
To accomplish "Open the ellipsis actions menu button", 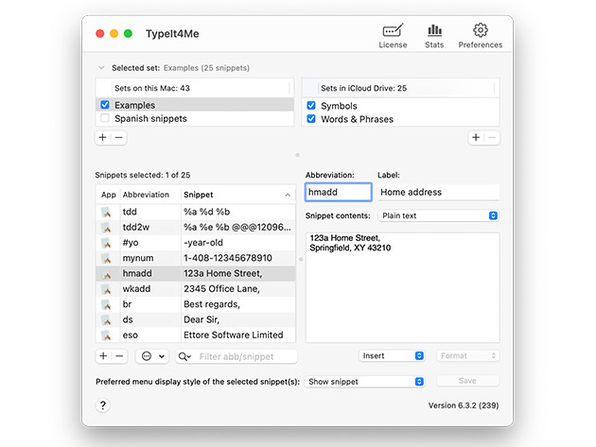I will coord(152,356).
